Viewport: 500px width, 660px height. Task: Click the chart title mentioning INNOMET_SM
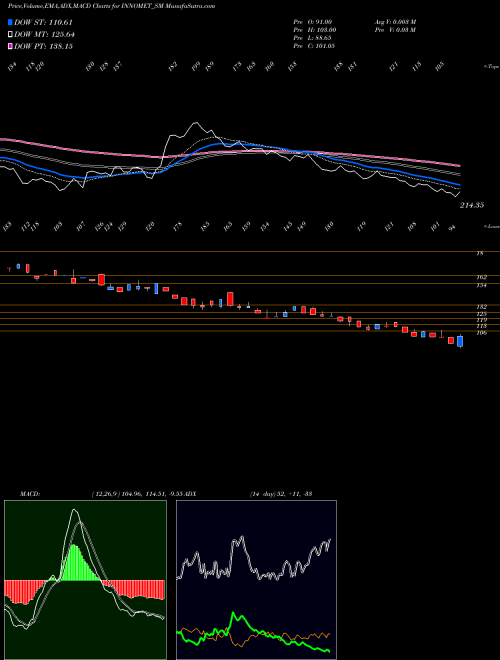click(111, 6)
